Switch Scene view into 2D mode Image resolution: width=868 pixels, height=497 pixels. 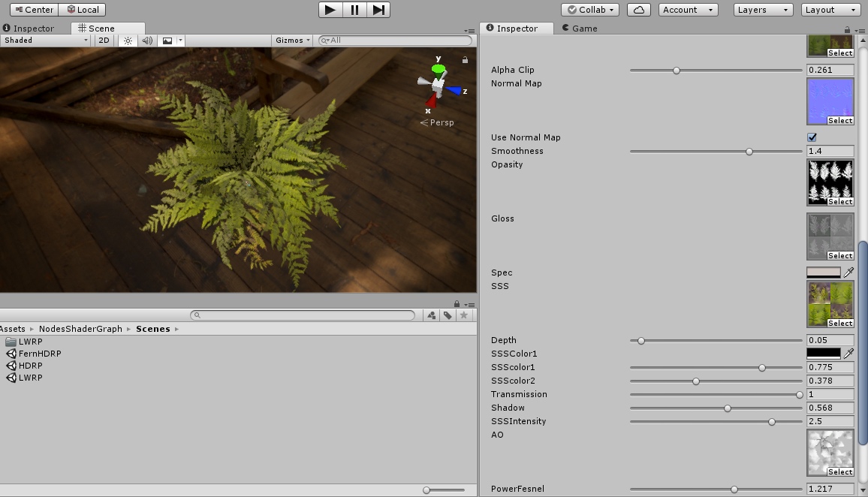[x=103, y=41]
